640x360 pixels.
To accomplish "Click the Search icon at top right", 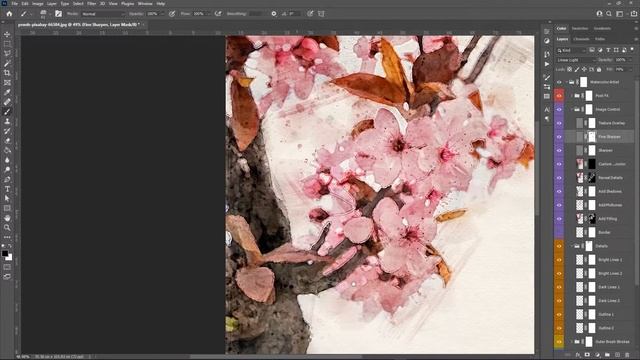I will coord(609,13).
